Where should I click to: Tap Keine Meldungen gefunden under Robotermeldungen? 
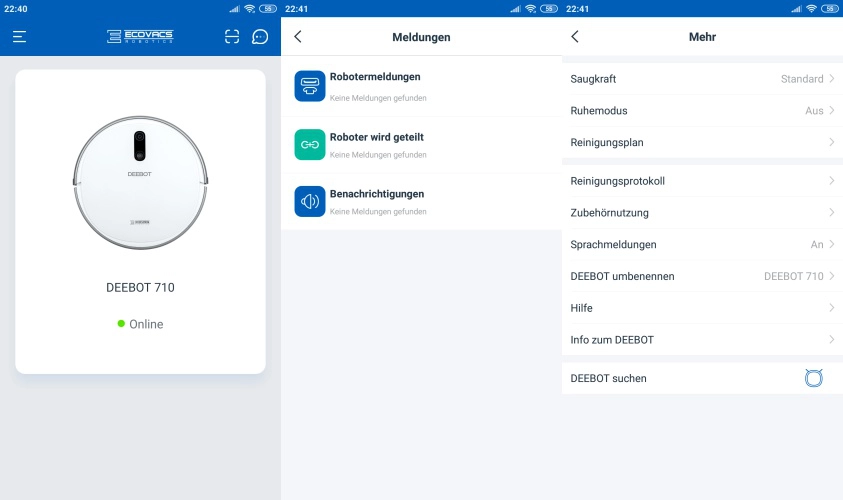(x=378, y=98)
